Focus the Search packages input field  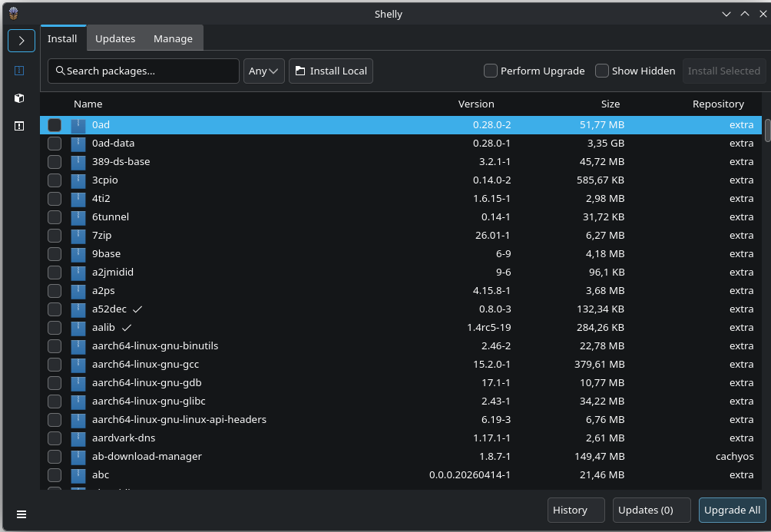[x=144, y=71]
